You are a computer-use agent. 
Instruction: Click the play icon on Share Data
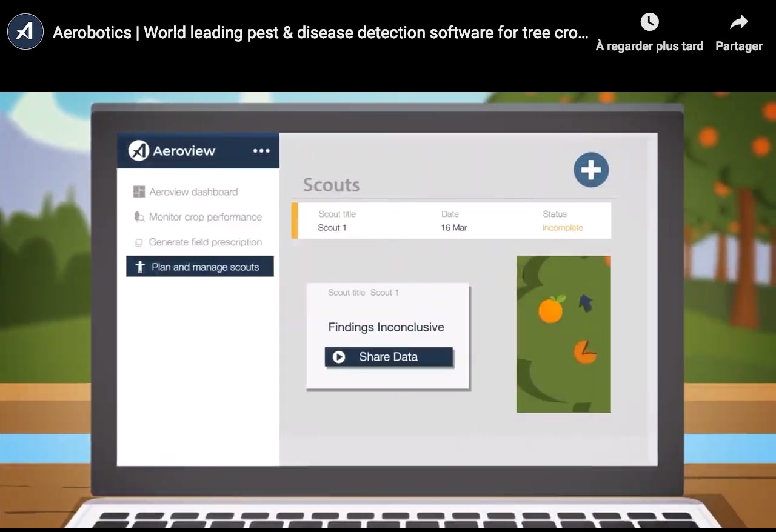pos(339,357)
